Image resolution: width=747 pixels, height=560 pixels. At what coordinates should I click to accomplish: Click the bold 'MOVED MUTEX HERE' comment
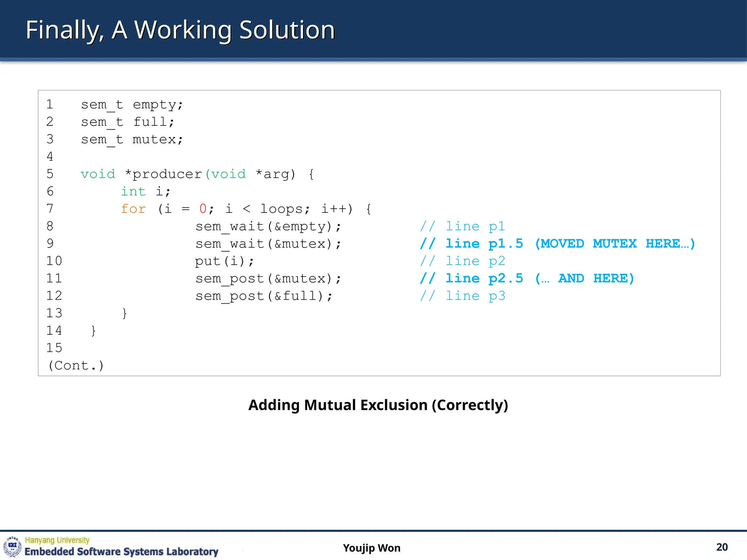coord(615,244)
